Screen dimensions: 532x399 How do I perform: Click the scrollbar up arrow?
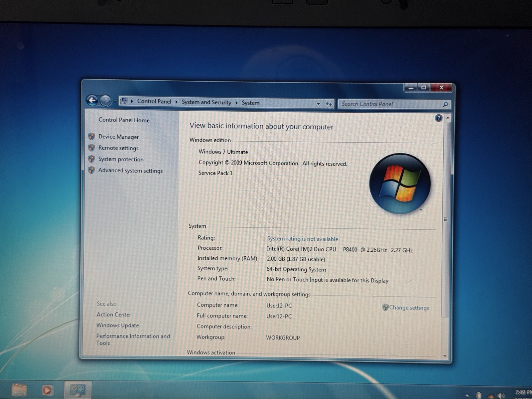[448, 118]
